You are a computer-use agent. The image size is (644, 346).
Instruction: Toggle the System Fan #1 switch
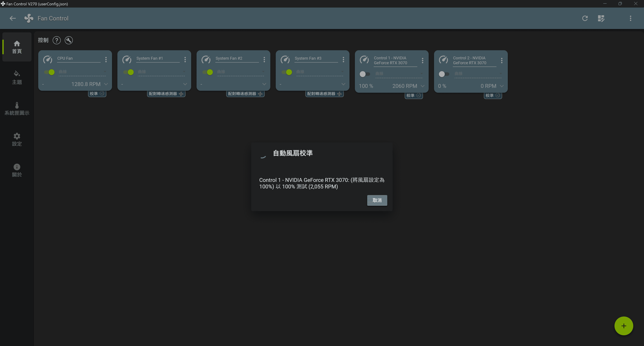coord(128,72)
